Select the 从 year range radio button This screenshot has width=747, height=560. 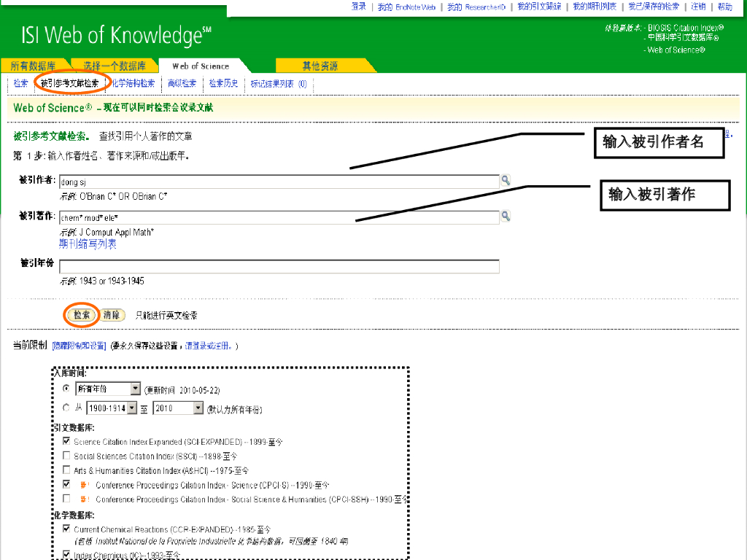pos(66,408)
